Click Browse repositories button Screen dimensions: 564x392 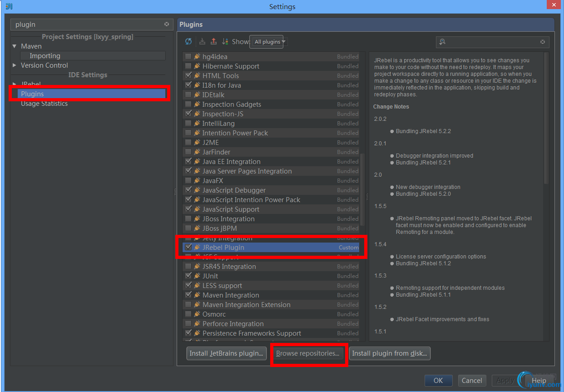point(308,353)
